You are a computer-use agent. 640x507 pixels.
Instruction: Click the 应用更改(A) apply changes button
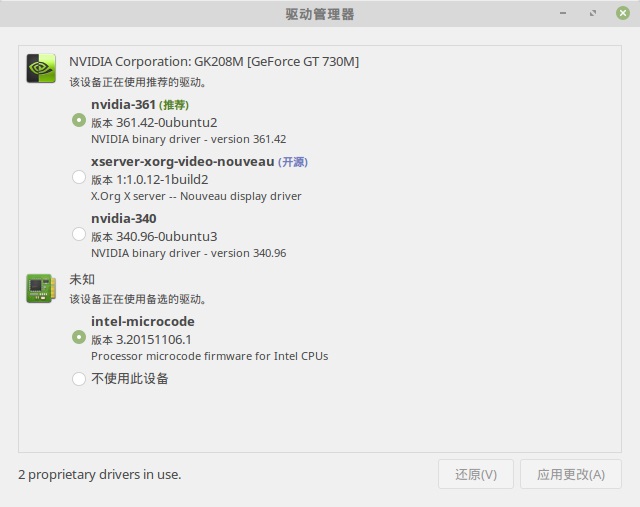571,474
